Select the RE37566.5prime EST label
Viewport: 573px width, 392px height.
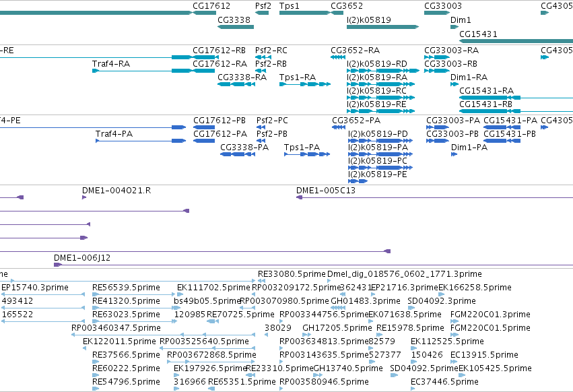(x=126, y=355)
